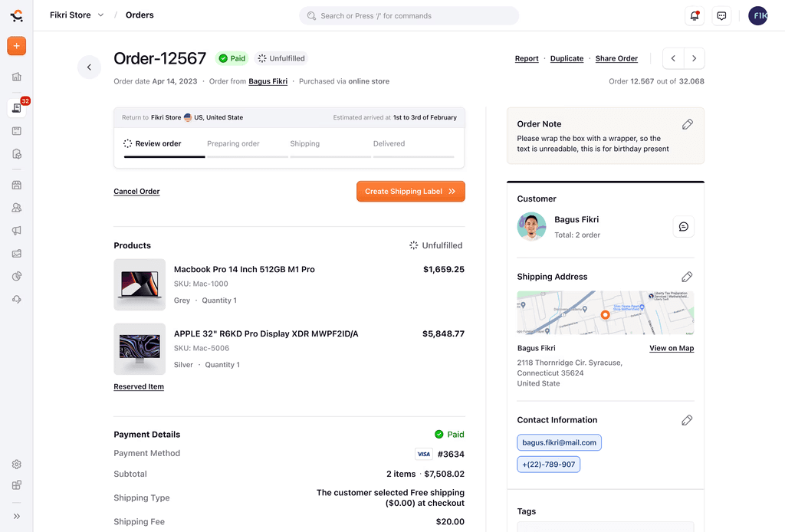
Task: Click the Create Shipping Label button
Action: (x=411, y=191)
